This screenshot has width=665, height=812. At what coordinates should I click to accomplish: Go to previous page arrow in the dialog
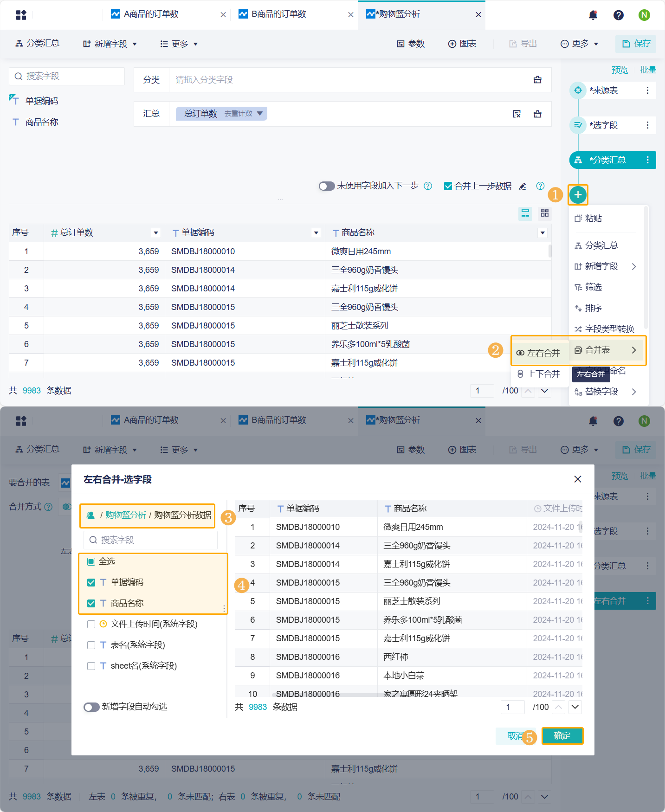[x=559, y=707]
